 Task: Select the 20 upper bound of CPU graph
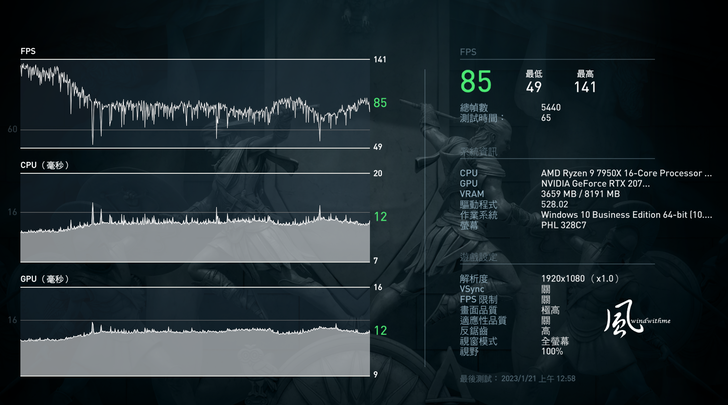[x=378, y=173]
